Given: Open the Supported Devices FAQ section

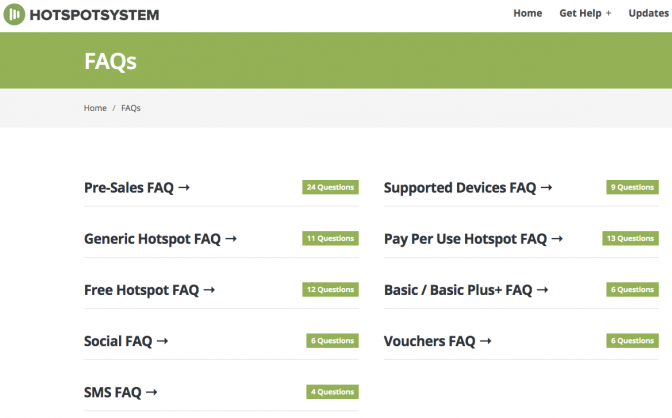Looking at the screenshot, I should point(467,187).
